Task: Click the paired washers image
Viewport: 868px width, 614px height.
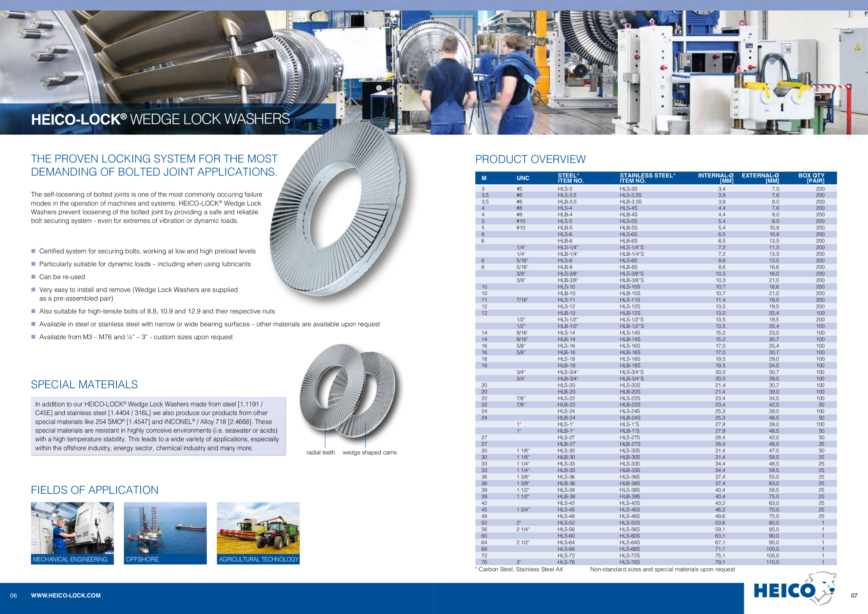Action: point(347,390)
